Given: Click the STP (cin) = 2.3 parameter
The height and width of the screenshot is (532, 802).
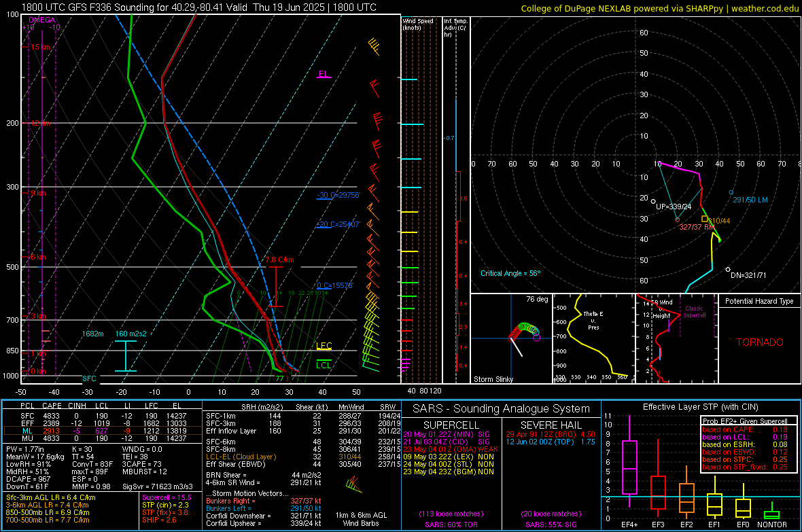Looking at the screenshot, I should click(165, 505).
